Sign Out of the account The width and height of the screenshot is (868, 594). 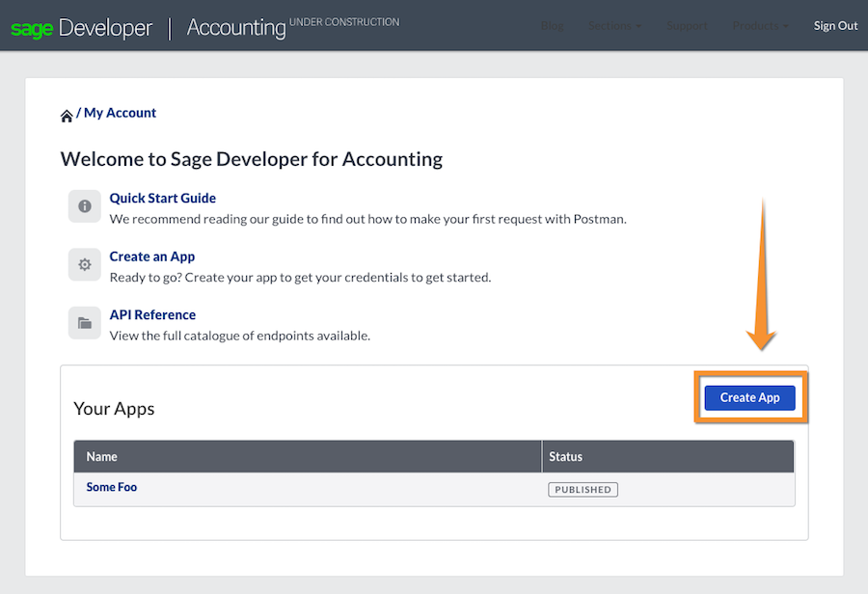point(835,25)
